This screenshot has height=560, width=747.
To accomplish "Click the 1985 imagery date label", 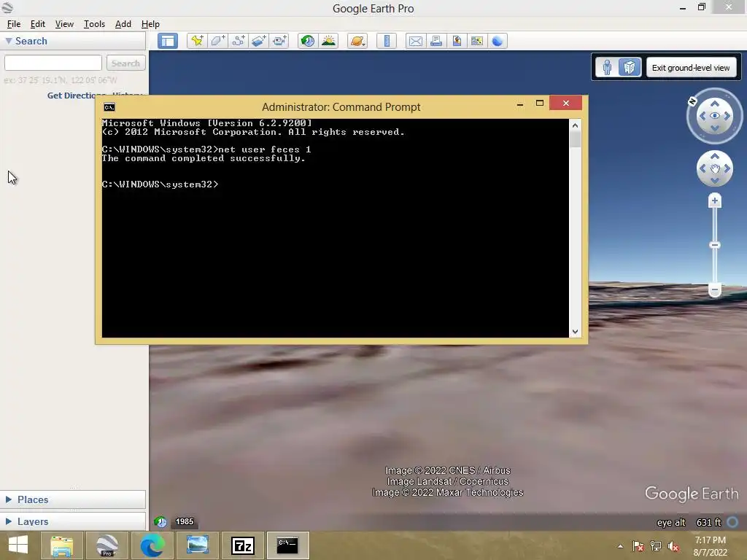I will [x=185, y=521].
